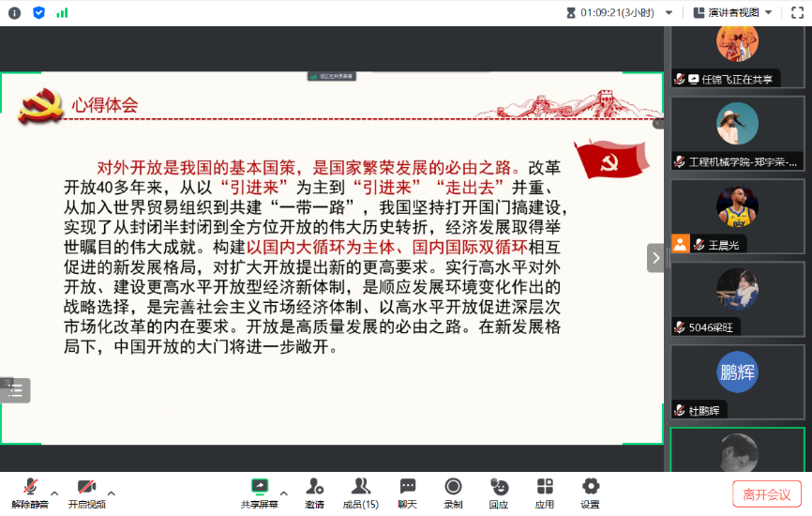Start recording with the 录制 button

click(453, 487)
